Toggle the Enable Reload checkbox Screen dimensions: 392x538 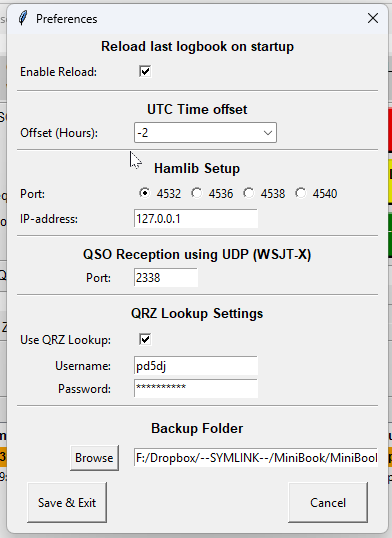point(145,71)
